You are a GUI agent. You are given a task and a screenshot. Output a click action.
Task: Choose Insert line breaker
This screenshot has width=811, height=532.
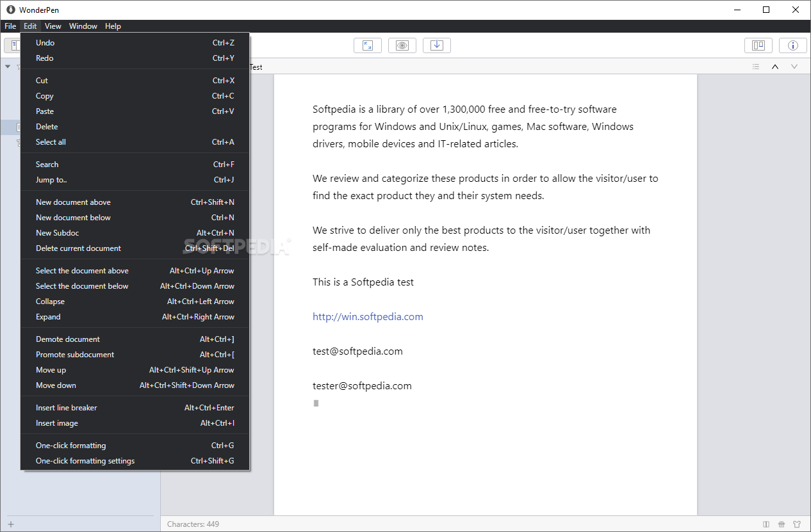[135, 408]
